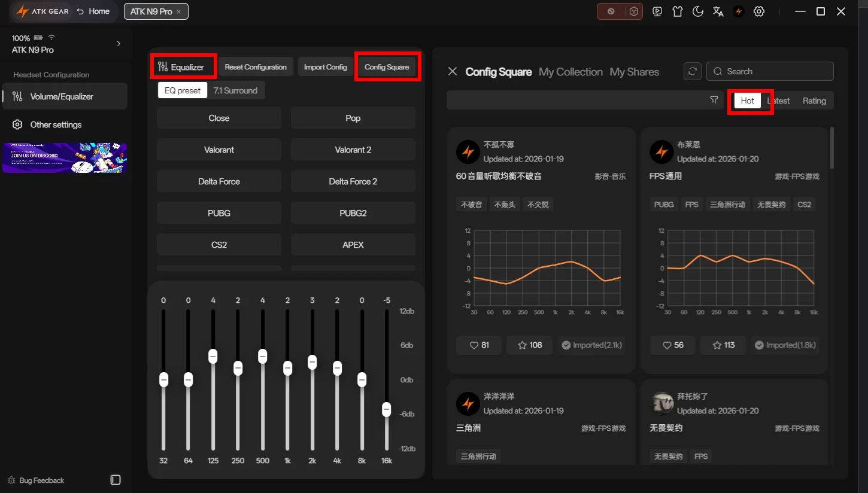Open the My Collection tab
The height and width of the screenshot is (493, 868).
570,72
